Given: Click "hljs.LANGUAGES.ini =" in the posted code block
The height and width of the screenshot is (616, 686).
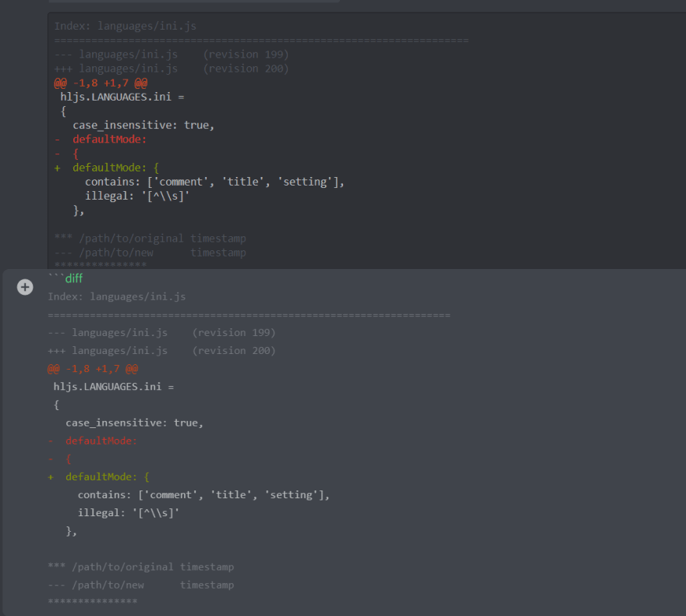Looking at the screenshot, I should click(x=122, y=97).
